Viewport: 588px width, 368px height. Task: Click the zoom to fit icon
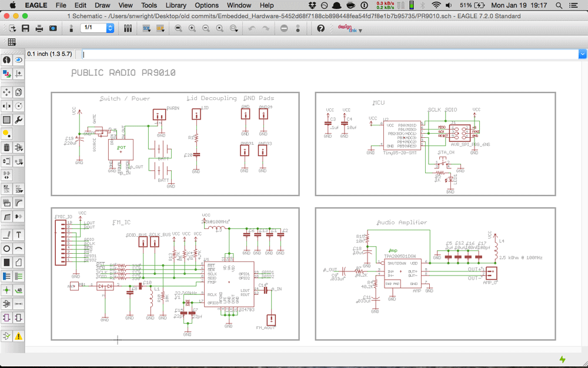(178, 28)
